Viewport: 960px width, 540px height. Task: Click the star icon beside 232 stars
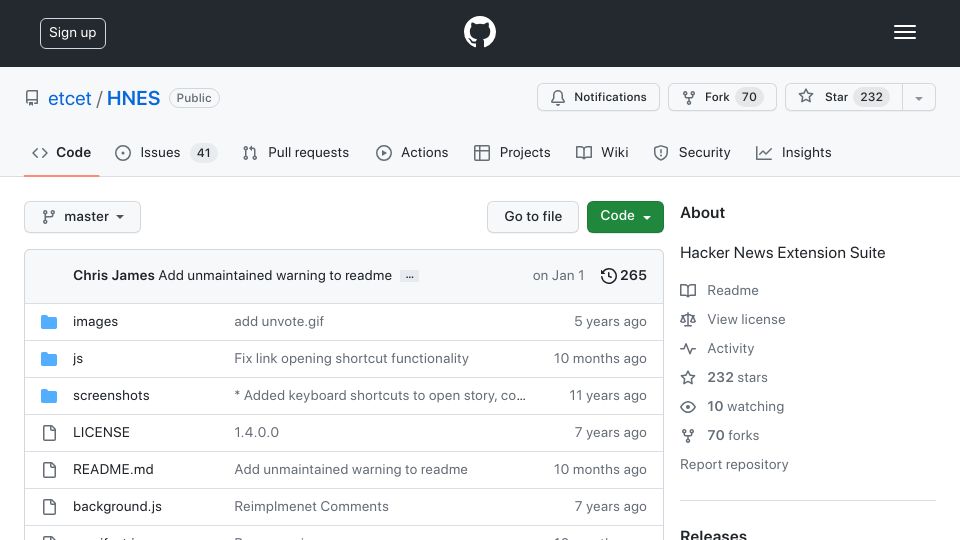tap(688, 377)
